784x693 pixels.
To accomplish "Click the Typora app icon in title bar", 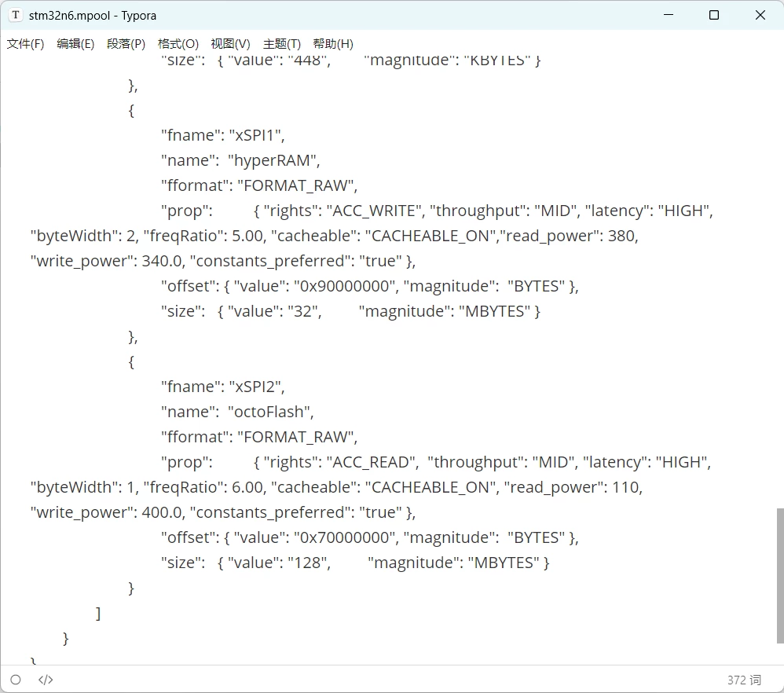I will coord(16,15).
